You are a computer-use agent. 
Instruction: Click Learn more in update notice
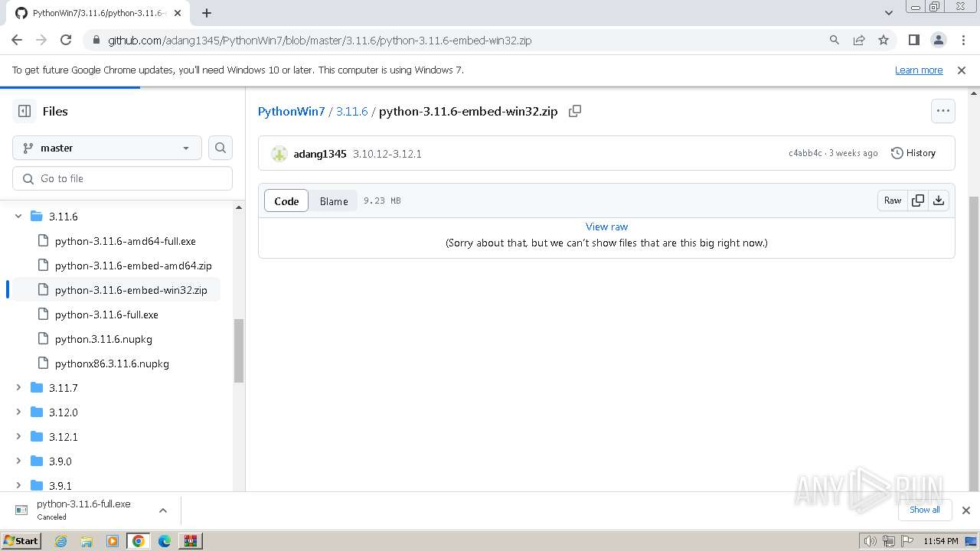point(919,70)
